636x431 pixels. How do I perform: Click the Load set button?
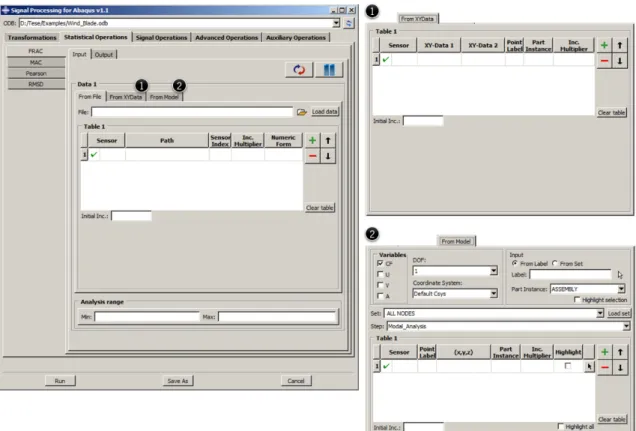(x=619, y=313)
